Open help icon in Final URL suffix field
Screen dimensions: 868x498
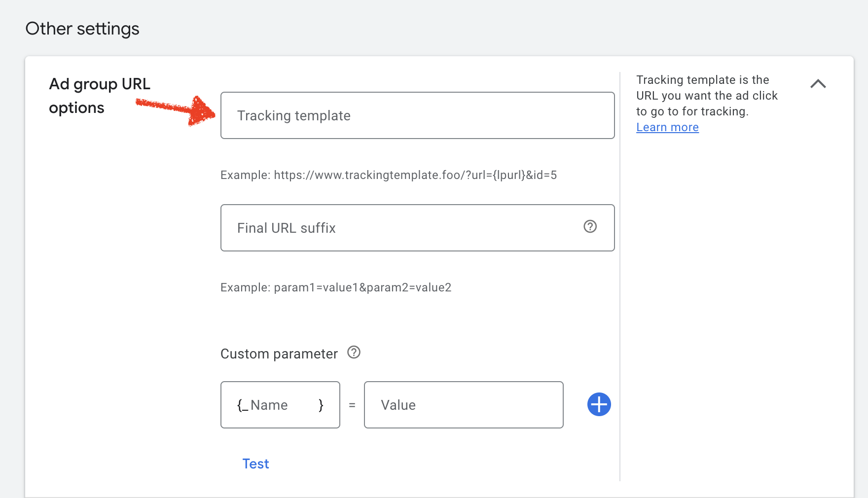[x=590, y=226]
